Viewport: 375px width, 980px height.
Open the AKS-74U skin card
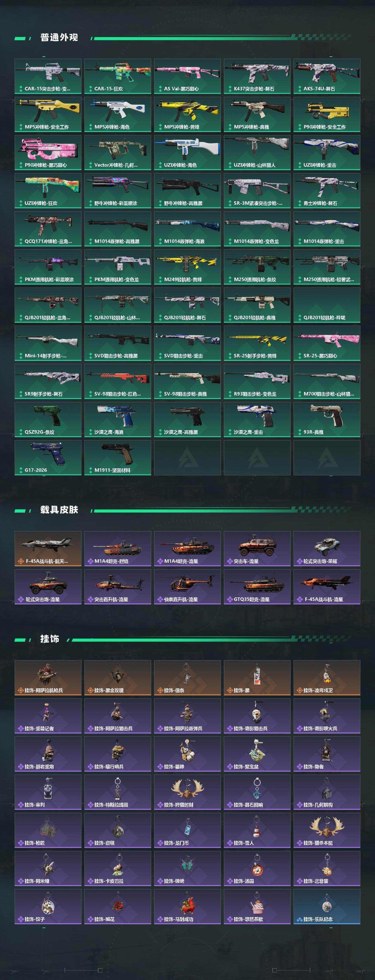[x=327, y=76]
